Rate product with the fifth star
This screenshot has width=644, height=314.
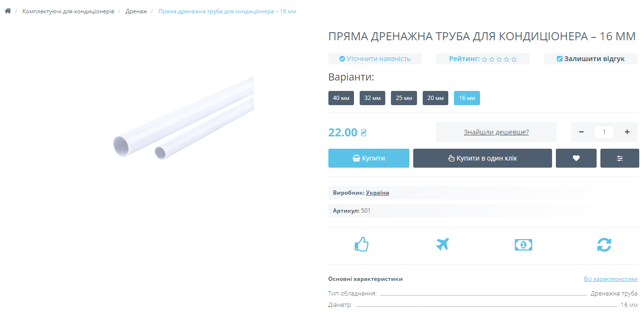[514, 59]
